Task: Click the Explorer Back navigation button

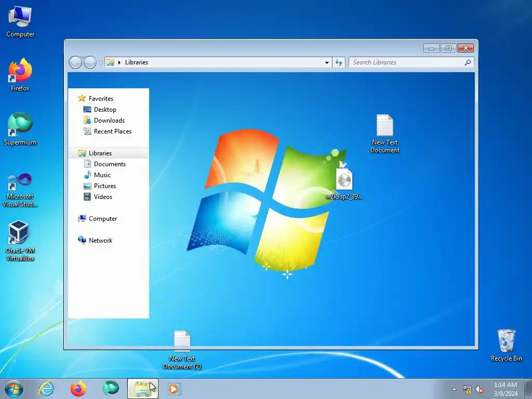Action: pyautogui.click(x=75, y=62)
